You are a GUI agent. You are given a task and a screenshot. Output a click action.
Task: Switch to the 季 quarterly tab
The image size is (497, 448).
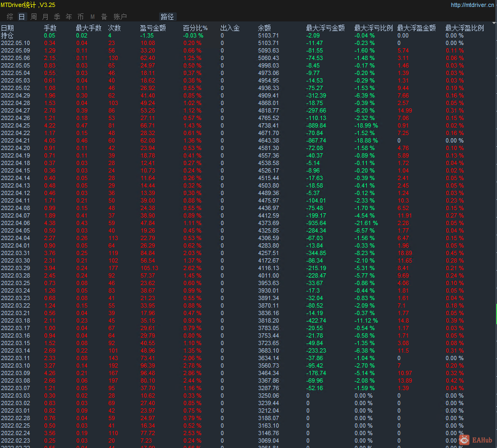pyautogui.click(x=57, y=17)
